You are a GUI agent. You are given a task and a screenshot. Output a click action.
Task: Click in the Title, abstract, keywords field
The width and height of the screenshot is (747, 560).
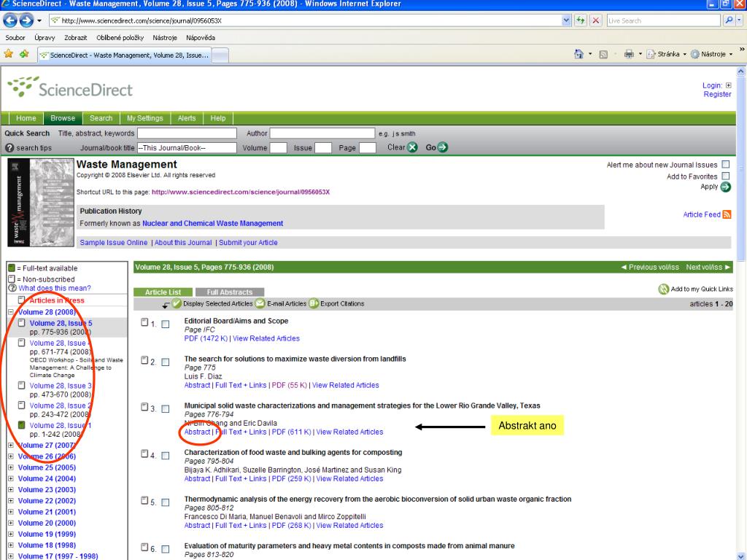click(187, 133)
